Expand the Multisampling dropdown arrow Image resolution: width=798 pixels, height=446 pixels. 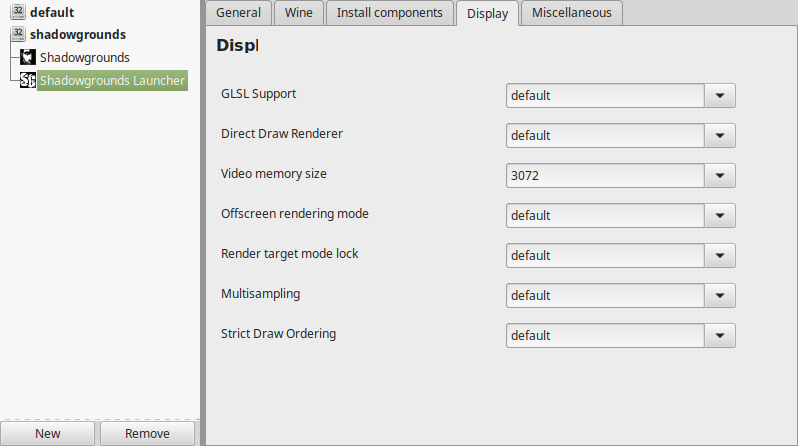[720, 295]
